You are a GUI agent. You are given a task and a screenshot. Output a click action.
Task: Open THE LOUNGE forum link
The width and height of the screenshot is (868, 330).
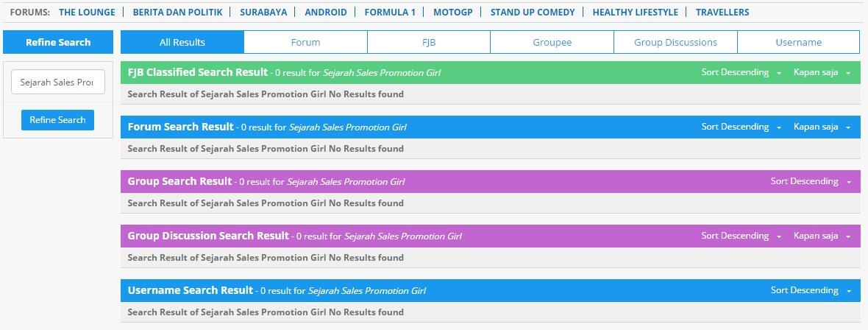coord(87,13)
